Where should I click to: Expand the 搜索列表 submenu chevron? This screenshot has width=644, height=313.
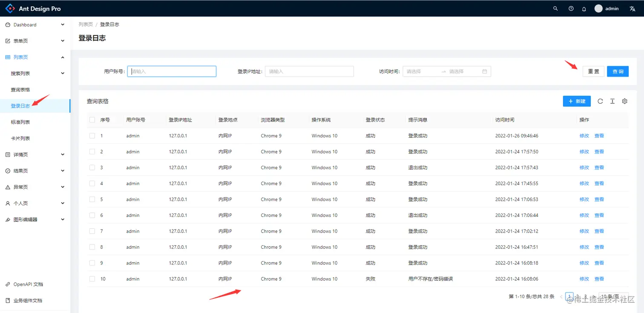click(63, 74)
